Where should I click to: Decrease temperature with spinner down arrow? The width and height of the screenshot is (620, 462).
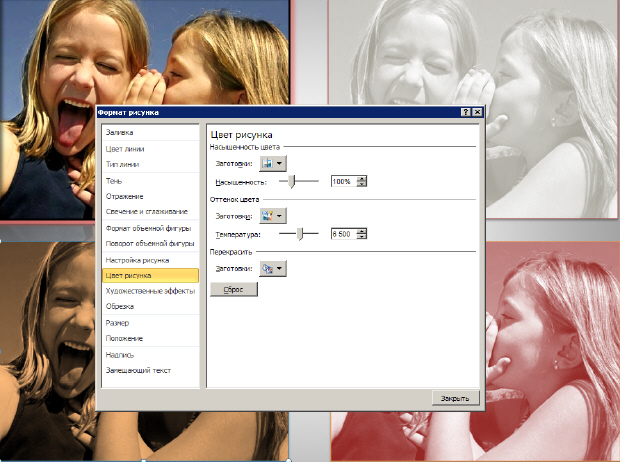[x=362, y=237]
